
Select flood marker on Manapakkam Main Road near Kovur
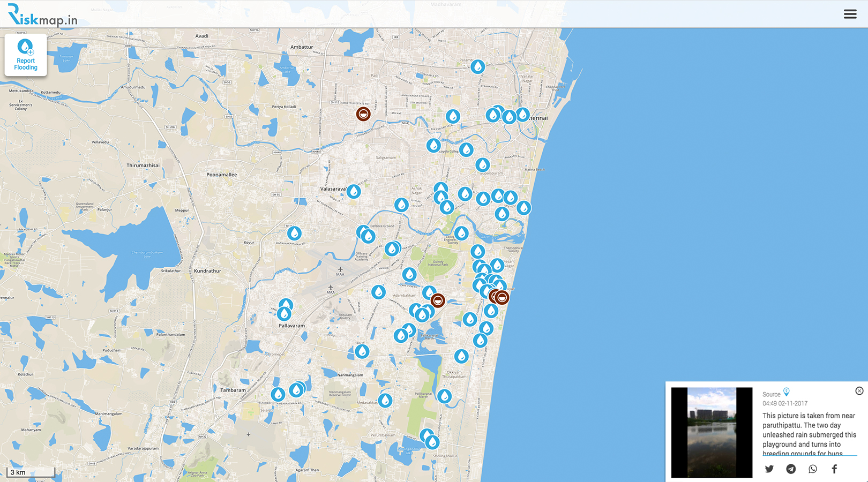click(294, 233)
